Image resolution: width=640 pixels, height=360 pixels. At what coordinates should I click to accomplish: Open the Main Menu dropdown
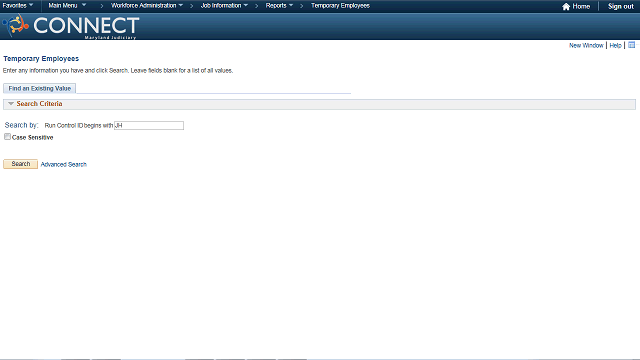click(x=67, y=5)
